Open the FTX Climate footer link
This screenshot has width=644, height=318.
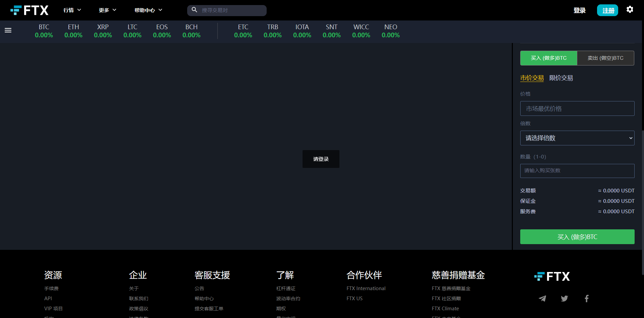445,309
